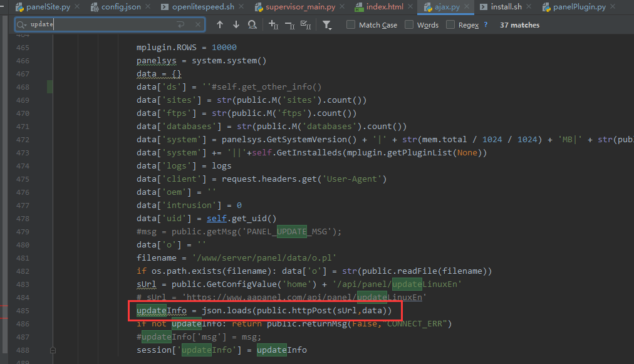Viewport: 634px width, 364px height.
Task: Go to previous search occurrence arrow
Action: click(x=220, y=25)
